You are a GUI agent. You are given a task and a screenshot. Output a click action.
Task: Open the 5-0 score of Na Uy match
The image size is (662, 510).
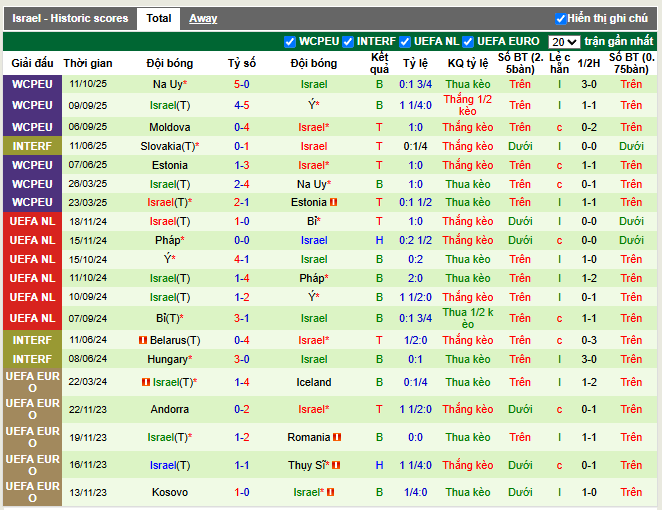[x=242, y=85]
